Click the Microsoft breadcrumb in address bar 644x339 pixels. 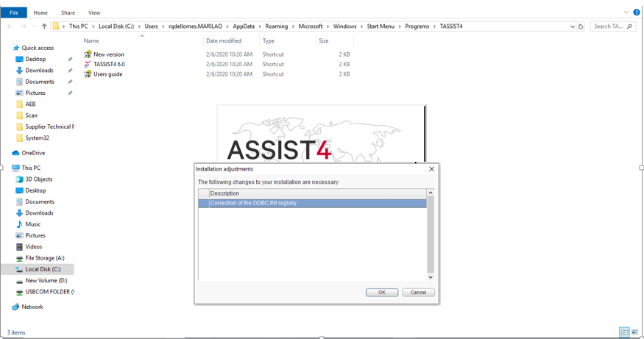311,26
